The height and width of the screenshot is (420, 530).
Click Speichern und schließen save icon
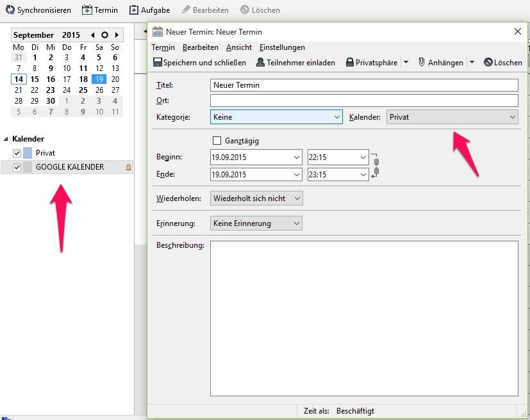[x=158, y=63]
